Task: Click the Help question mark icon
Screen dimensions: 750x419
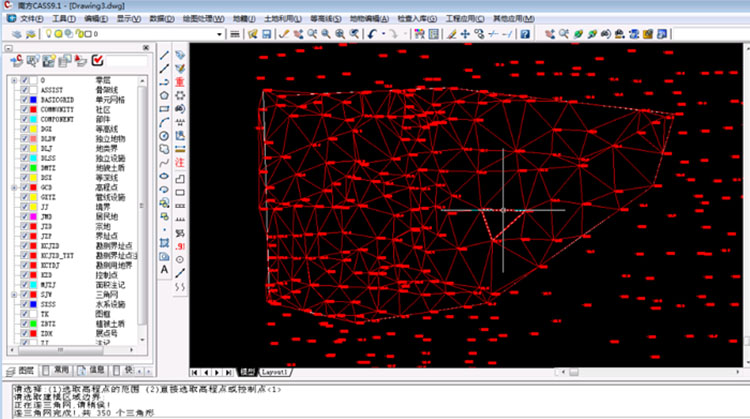Action: [525, 34]
